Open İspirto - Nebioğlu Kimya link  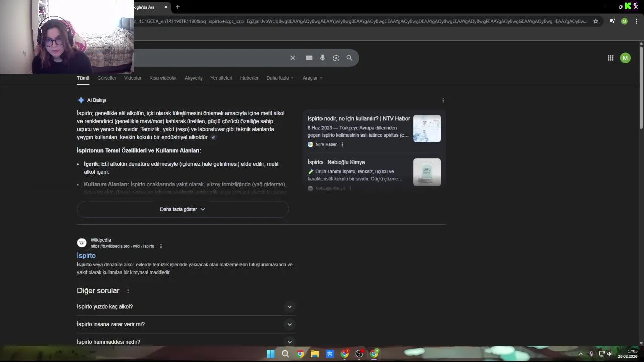click(336, 162)
